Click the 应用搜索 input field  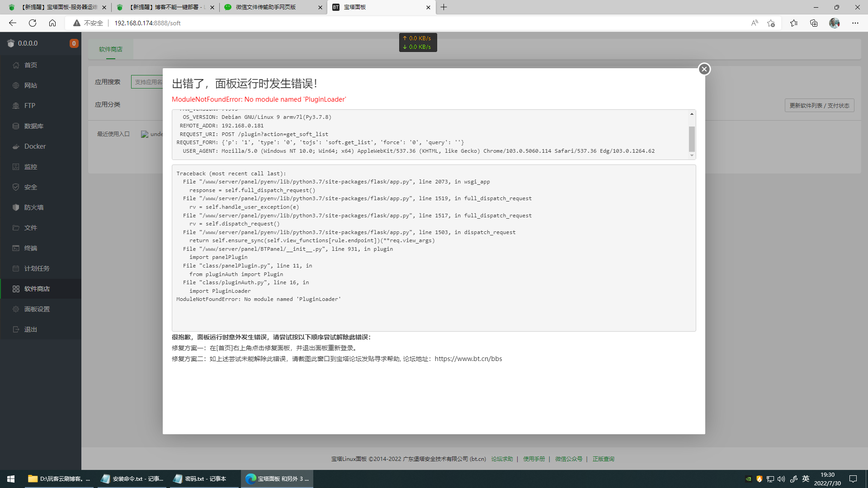pyautogui.click(x=147, y=82)
